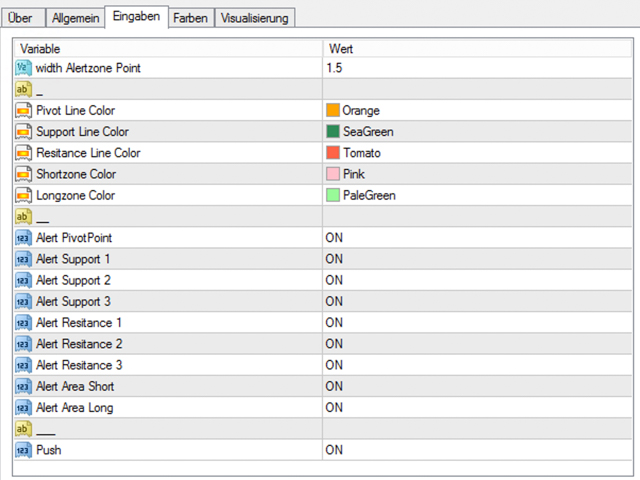Switch to the Farben tab
This screenshot has width=640, height=480.
pyautogui.click(x=188, y=18)
